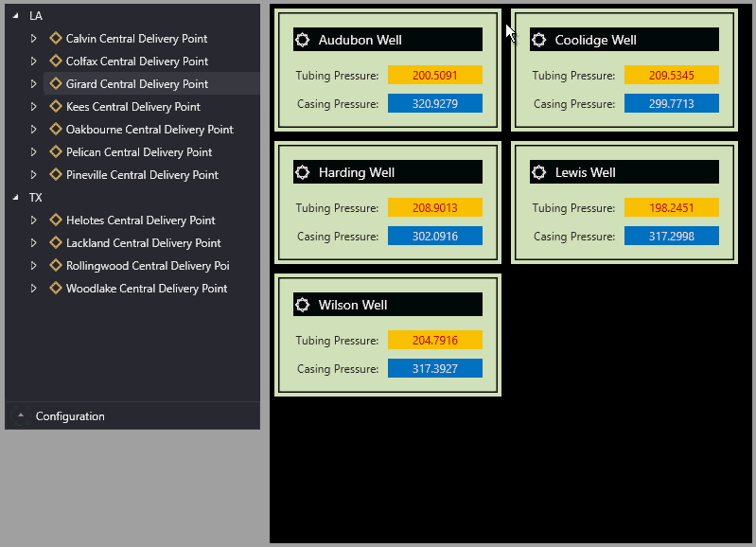The height and width of the screenshot is (547, 756).
Task: Click the Wilson Well title
Action: 352,305
